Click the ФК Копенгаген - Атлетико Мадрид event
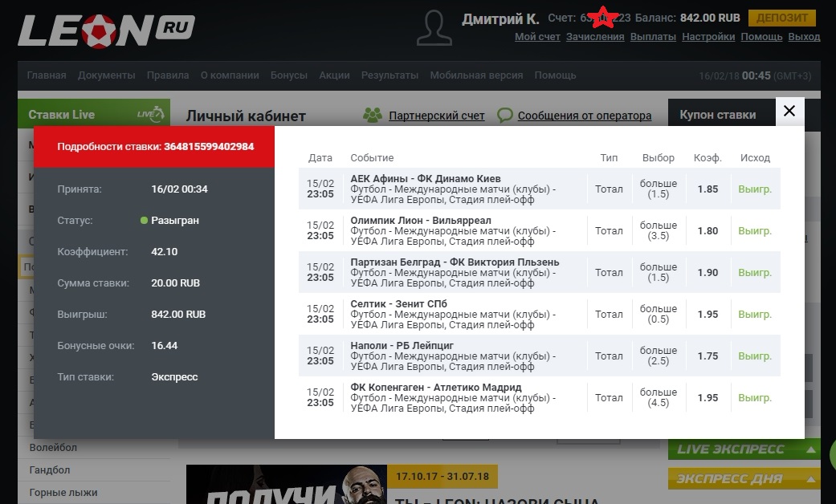Screen dimensions: 836x504 [x=436, y=388]
